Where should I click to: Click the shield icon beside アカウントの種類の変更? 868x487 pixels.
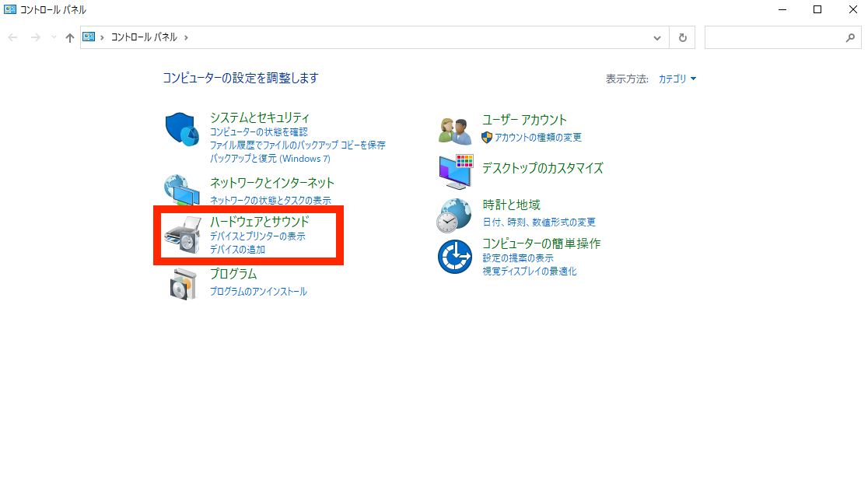[x=487, y=137]
